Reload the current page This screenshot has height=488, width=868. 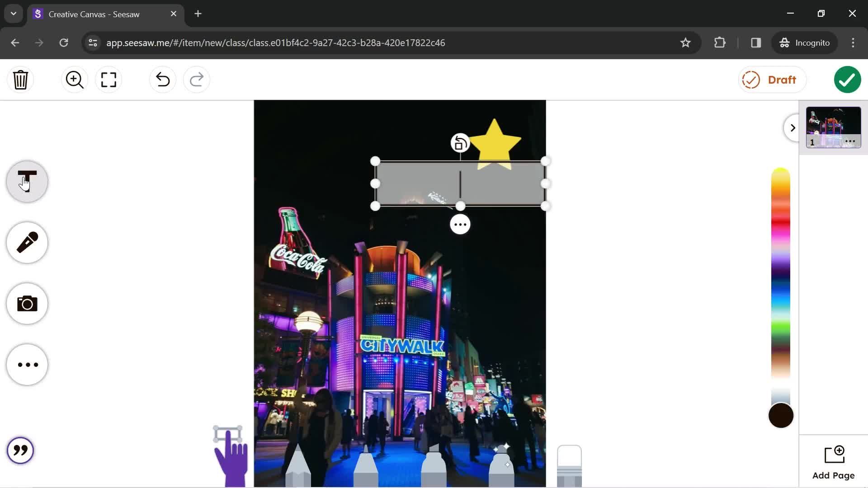(64, 43)
